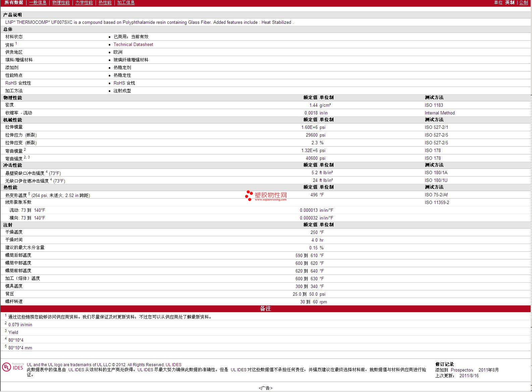
Task: Click footnote 5 superscript beside 热变形温度
Action: (29, 194)
